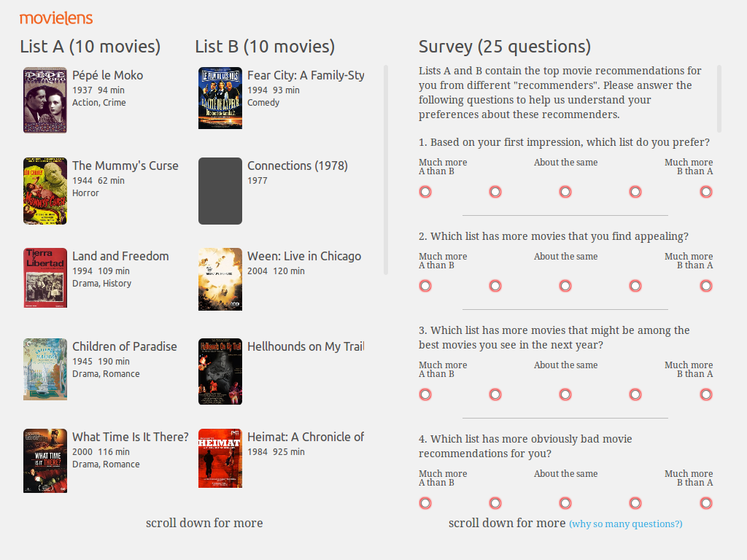Open the Land and Freedom movie title
The width and height of the screenshot is (747, 560).
point(120,256)
